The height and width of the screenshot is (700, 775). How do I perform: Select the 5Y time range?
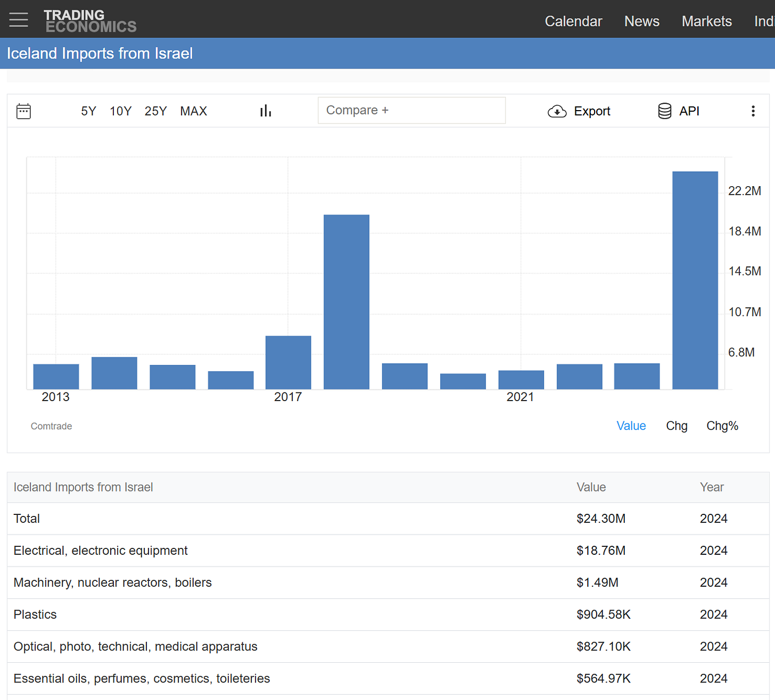[x=88, y=111]
